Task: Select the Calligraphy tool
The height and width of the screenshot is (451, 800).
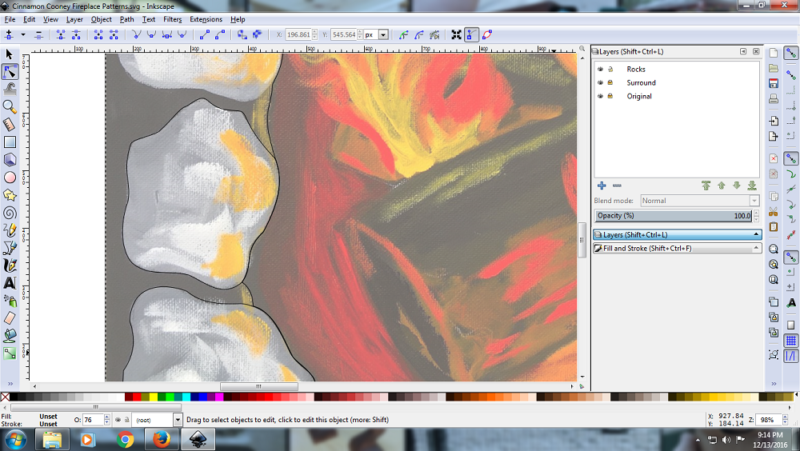Action: [x=9, y=265]
